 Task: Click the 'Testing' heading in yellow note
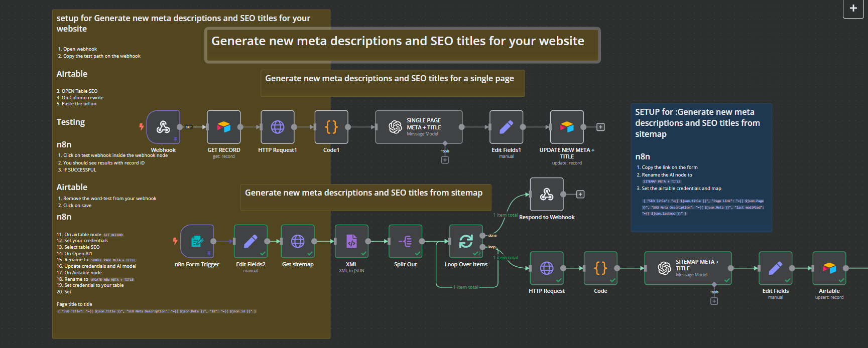71,122
